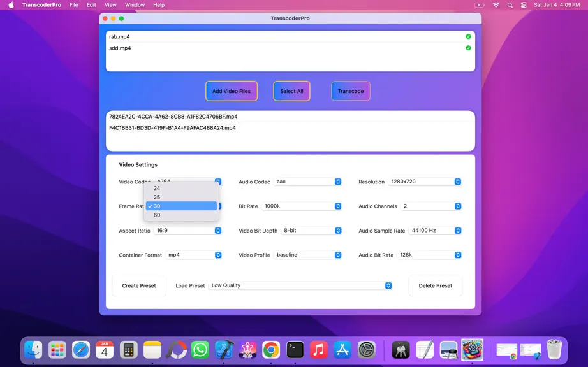This screenshot has height=367, width=588.
Task: Open Launchpad in the dock
Action: [57, 350]
